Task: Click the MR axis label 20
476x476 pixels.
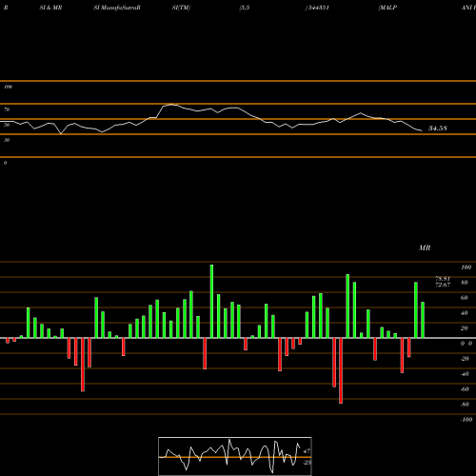Action: click(x=464, y=328)
